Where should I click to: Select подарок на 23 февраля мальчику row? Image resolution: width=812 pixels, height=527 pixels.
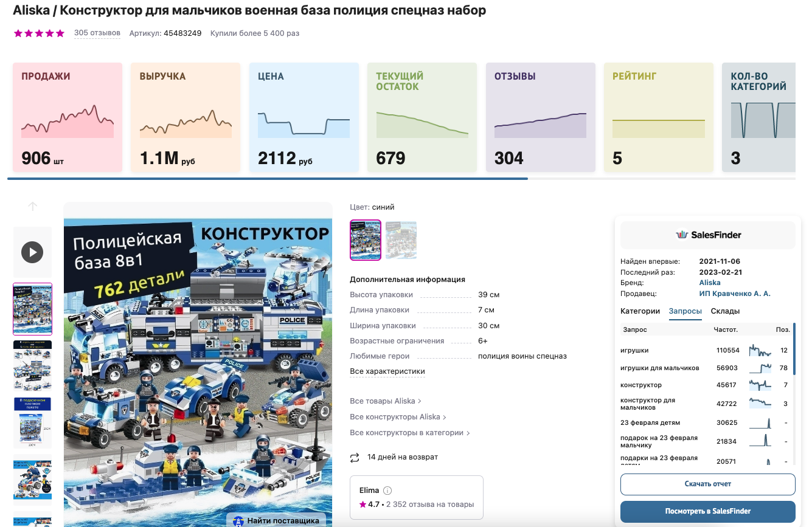click(x=706, y=441)
